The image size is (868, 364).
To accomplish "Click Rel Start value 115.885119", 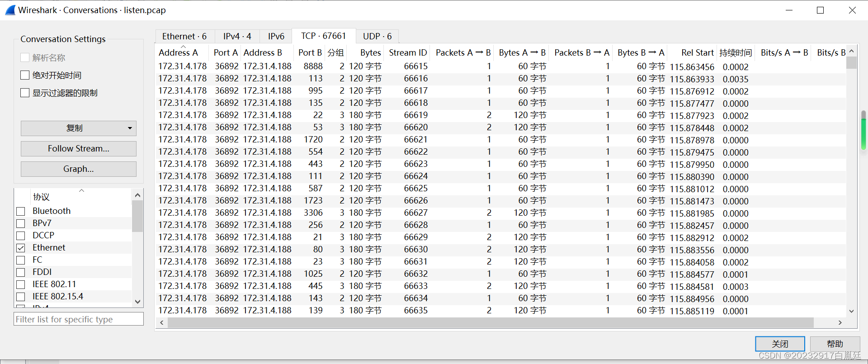I will pos(692,311).
